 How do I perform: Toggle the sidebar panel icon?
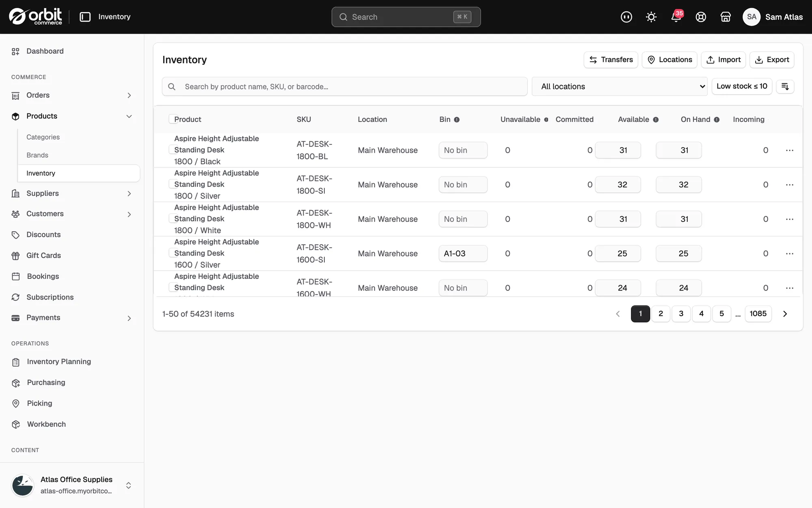tap(85, 17)
